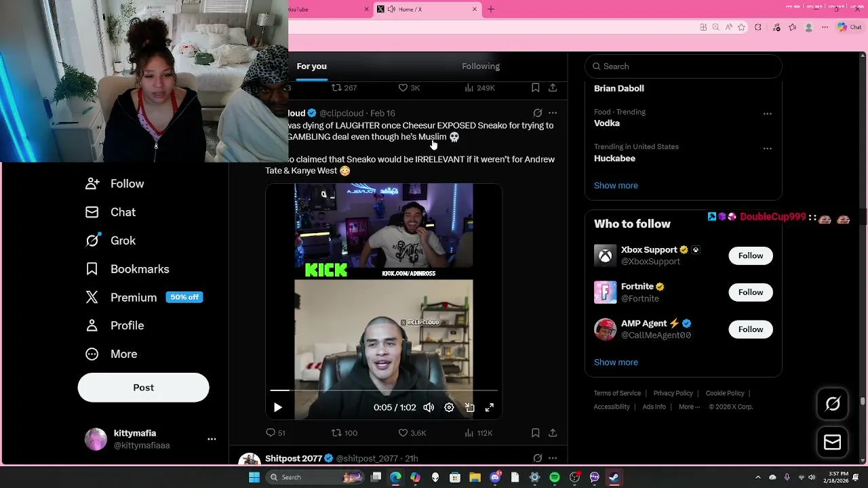Follow Xbox Support
This screenshot has width=868, height=488.
(x=751, y=256)
